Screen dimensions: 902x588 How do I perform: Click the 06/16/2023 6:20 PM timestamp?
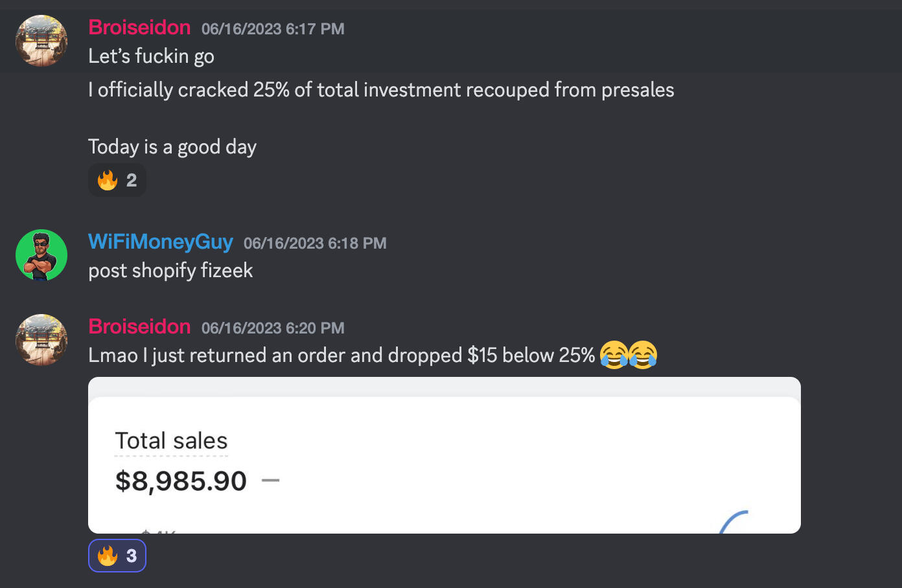(273, 328)
